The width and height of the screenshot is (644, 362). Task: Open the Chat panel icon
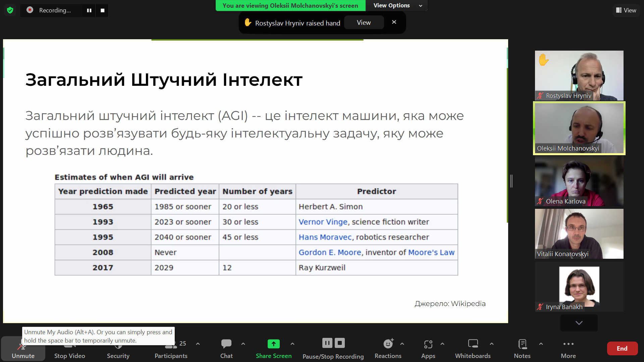pyautogui.click(x=226, y=344)
